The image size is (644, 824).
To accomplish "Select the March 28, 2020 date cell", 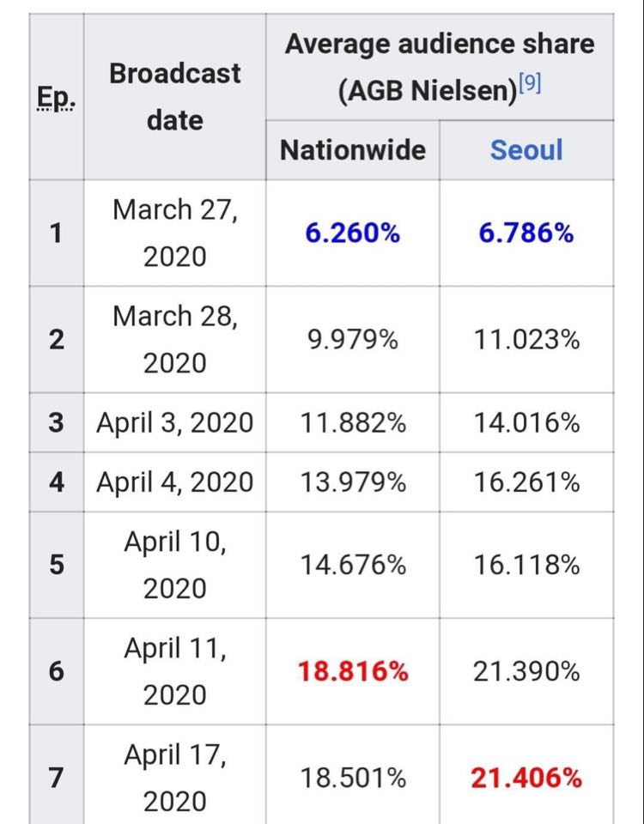I will coord(175,340).
